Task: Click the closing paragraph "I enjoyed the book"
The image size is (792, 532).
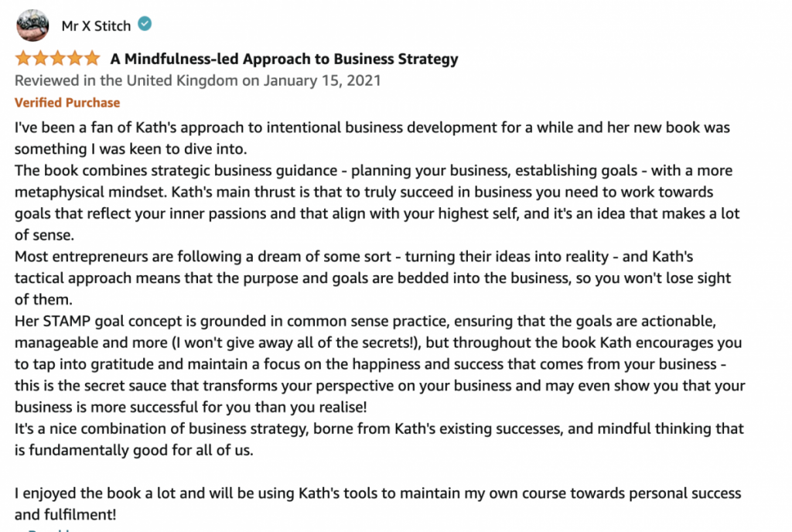Action: (377, 503)
